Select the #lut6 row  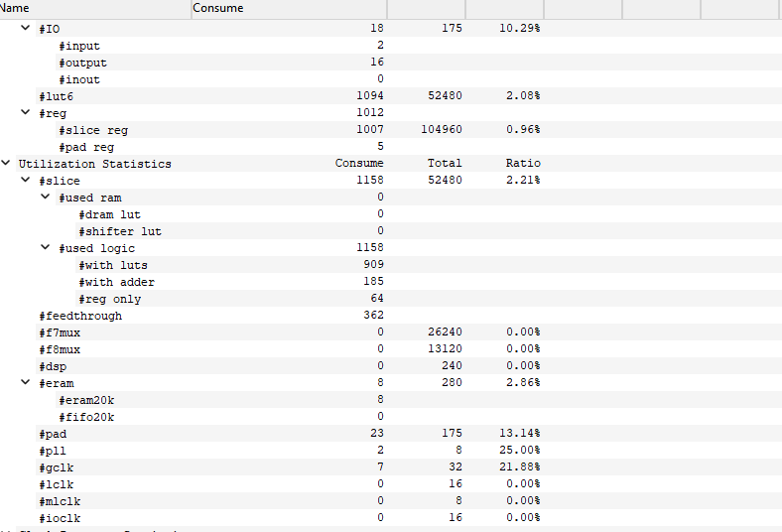[56, 96]
